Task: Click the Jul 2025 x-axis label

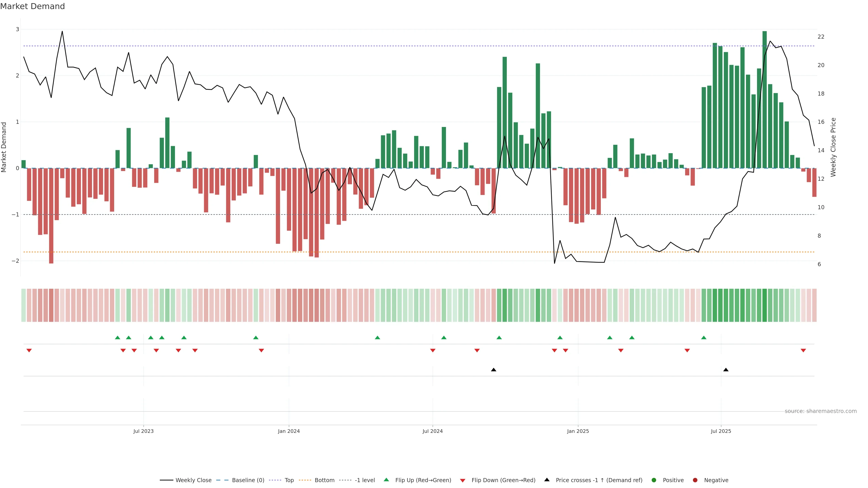Action: click(721, 431)
